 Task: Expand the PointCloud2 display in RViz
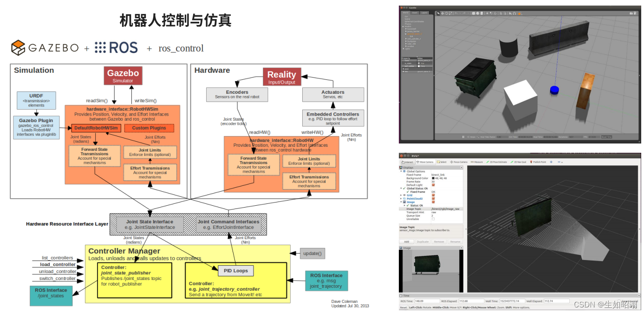coord(401,199)
